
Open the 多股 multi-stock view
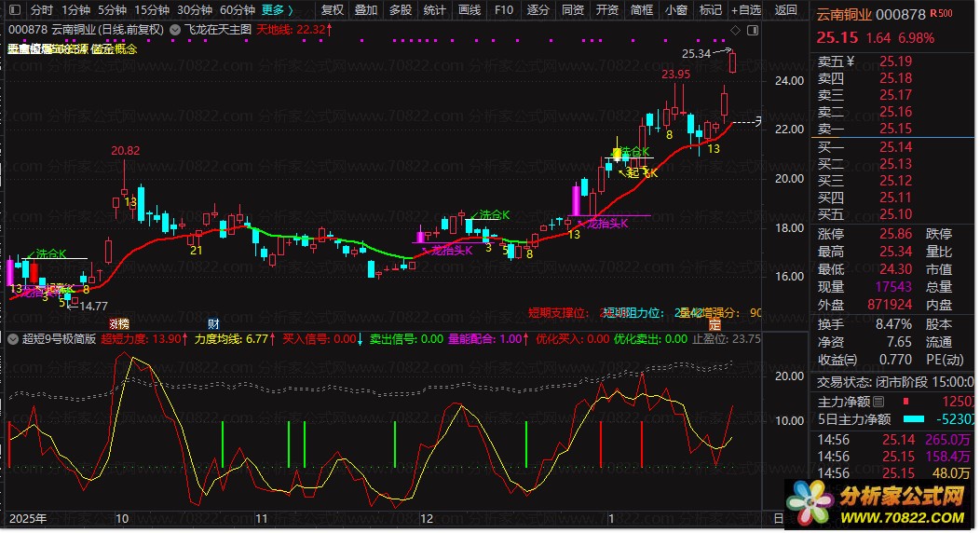(x=401, y=10)
